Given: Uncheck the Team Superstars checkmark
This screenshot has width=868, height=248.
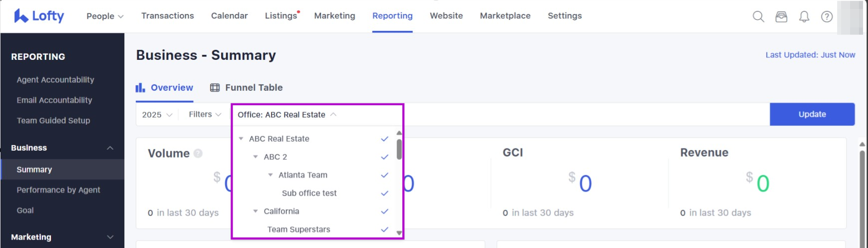Looking at the screenshot, I should point(384,230).
